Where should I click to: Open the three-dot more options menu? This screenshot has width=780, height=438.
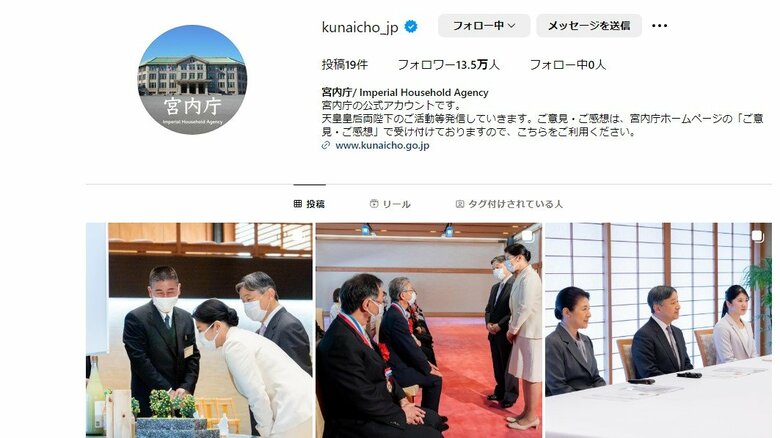(x=659, y=26)
